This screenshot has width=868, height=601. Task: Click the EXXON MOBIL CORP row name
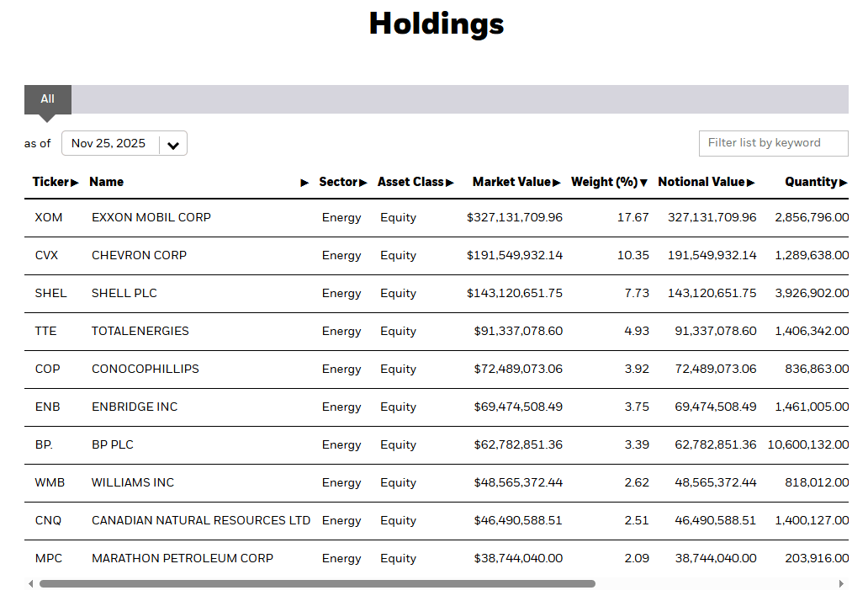[x=151, y=217]
